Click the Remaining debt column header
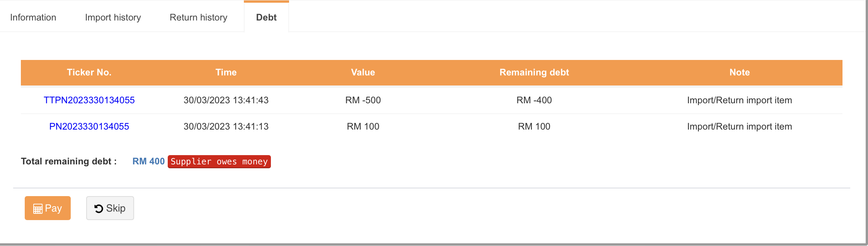The image size is (868, 246). (x=534, y=72)
